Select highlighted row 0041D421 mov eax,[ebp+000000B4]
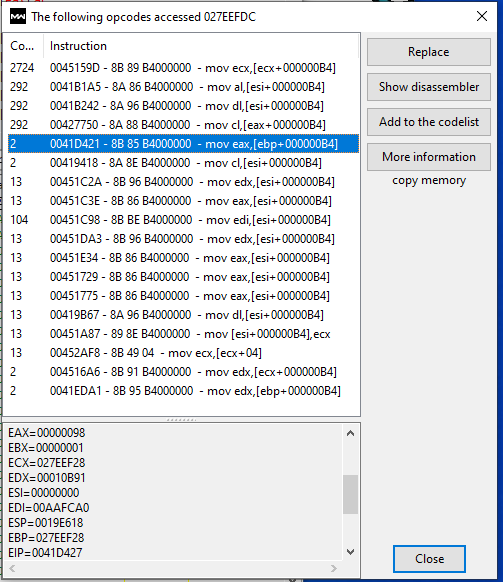This screenshot has height=582, width=503. pyautogui.click(x=183, y=144)
